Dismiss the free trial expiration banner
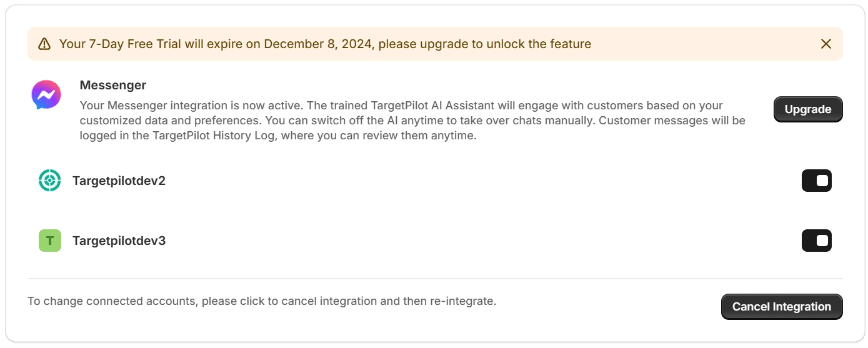Viewport: 868px width, 348px height. (x=826, y=44)
